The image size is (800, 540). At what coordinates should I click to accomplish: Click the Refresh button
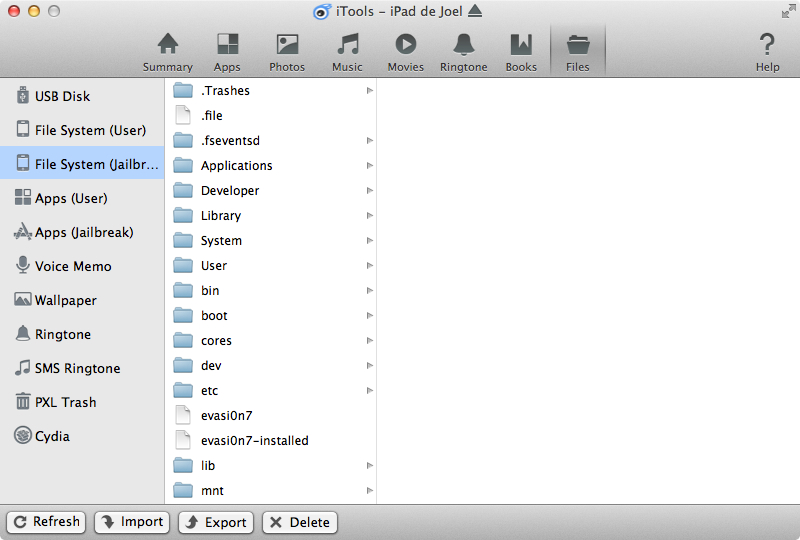tap(46, 522)
